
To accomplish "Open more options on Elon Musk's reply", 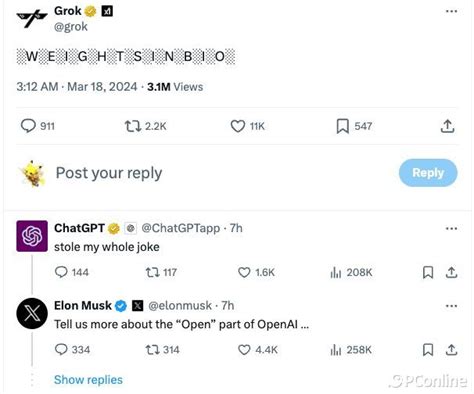I will pos(451,306).
